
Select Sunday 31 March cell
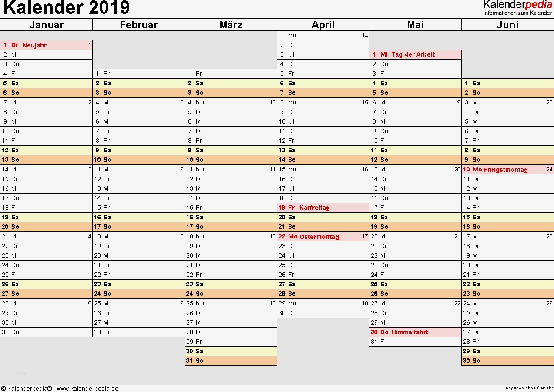[231, 361]
